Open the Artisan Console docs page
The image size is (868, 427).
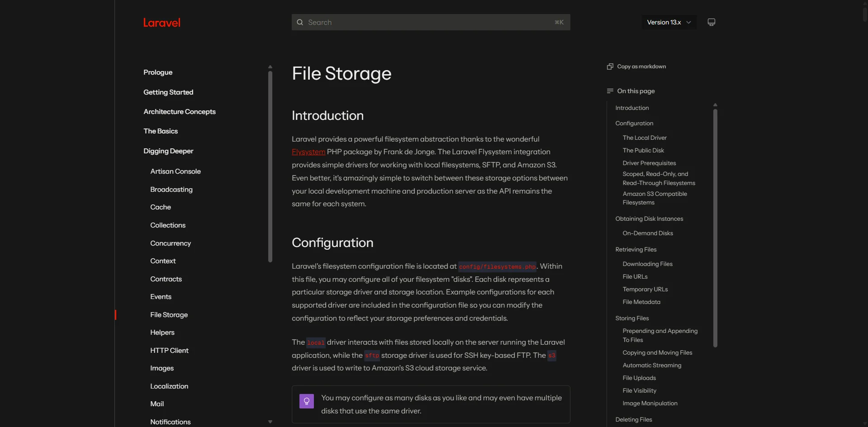click(175, 171)
